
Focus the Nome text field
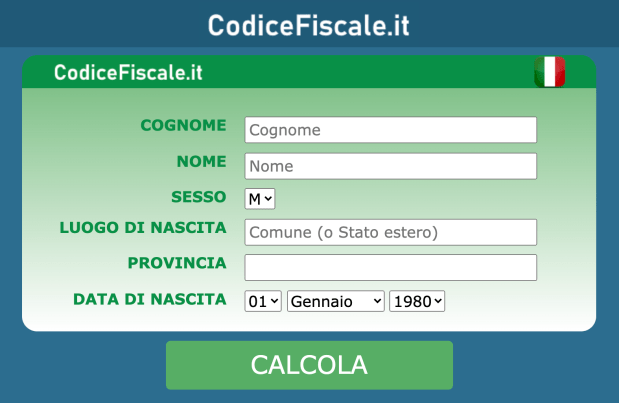(x=390, y=166)
